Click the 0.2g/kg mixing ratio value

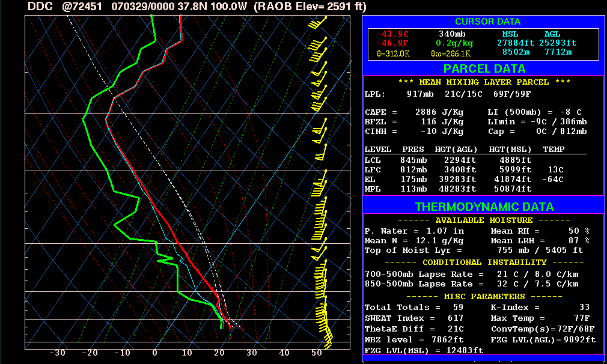(x=454, y=43)
